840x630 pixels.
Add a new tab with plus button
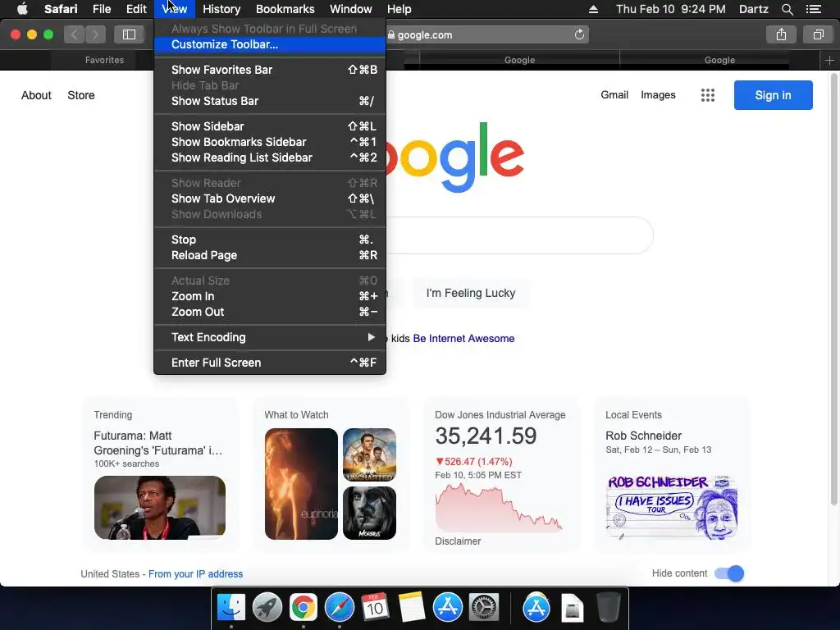pyautogui.click(x=829, y=60)
